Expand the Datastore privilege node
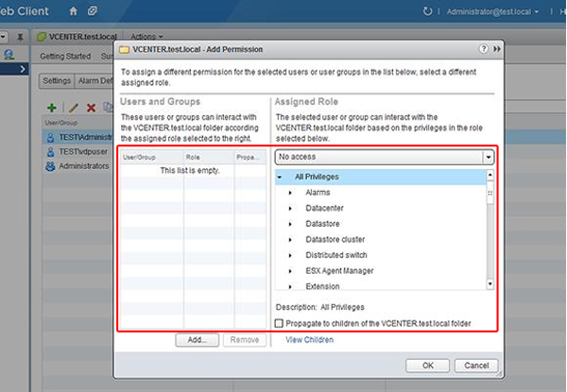567x392 pixels. (x=290, y=225)
